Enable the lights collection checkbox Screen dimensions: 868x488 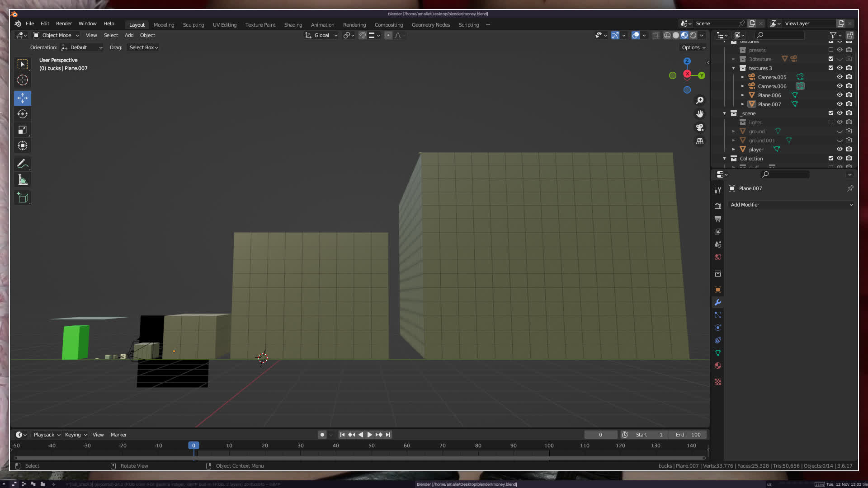830,122
